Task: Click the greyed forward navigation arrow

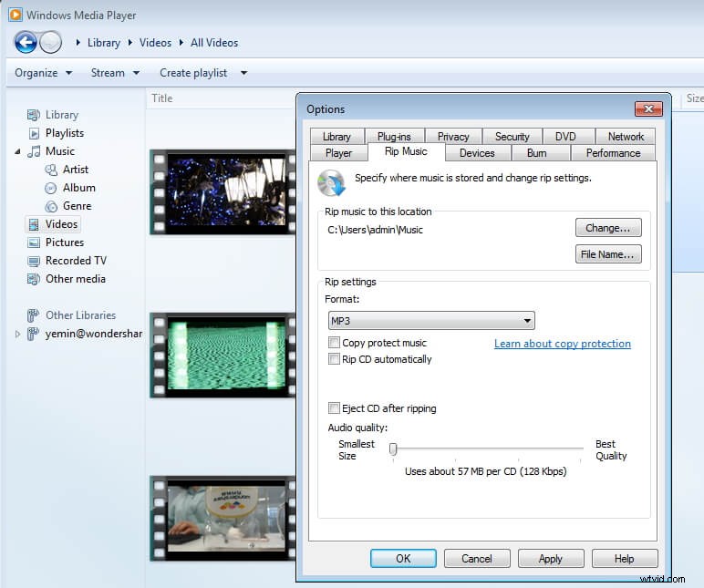Action: coord(50,43)
